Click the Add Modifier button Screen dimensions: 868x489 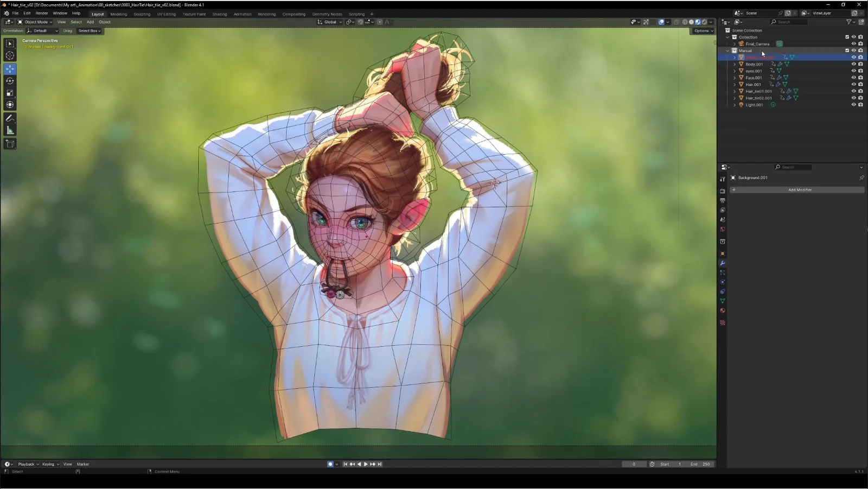799,189
